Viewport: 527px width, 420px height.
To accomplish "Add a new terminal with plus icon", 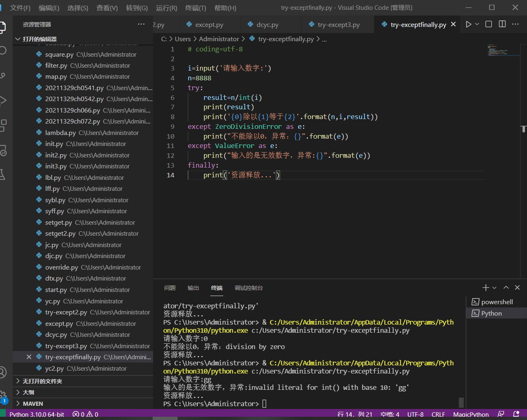I will point(485,288).
